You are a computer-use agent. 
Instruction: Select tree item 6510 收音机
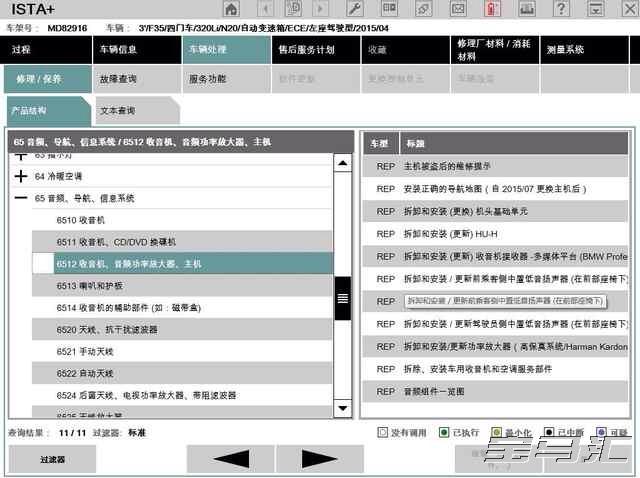point(182,220)
